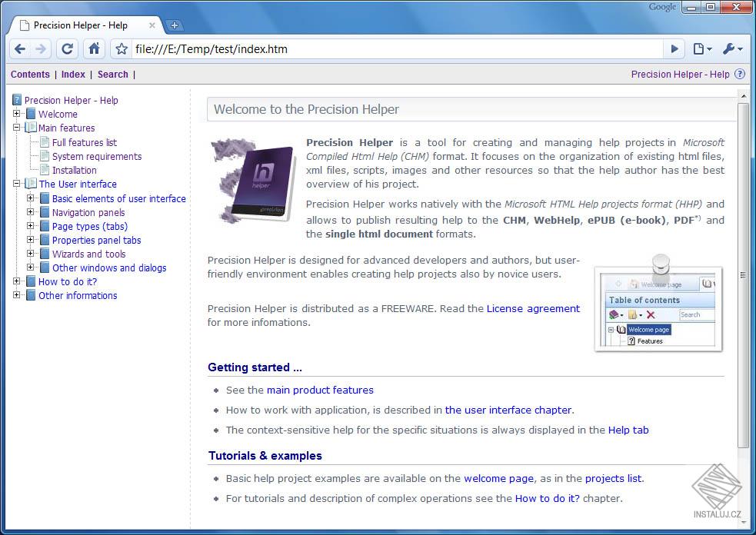Viewport: 756px width, 535px height.
Task: Click the scrollbar down arrow
Action: coord(743,523)
